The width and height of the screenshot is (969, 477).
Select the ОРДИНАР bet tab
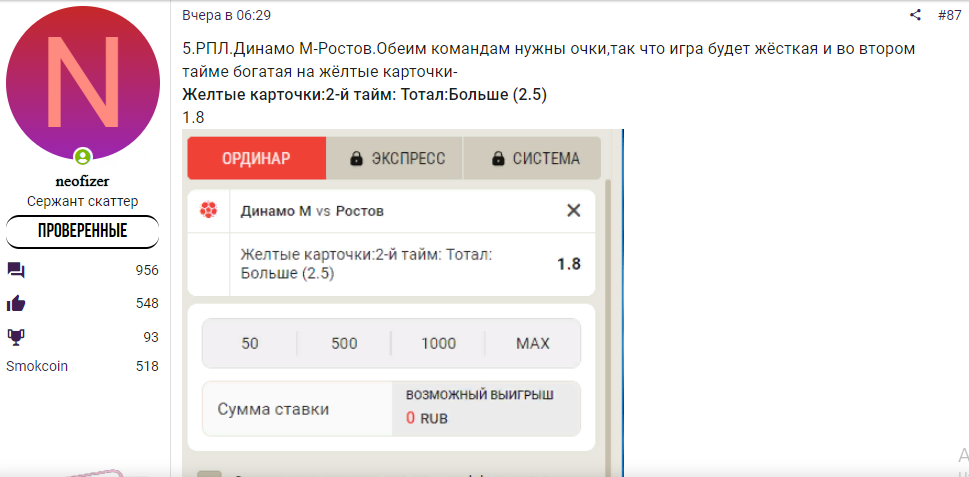coord(256,158)
